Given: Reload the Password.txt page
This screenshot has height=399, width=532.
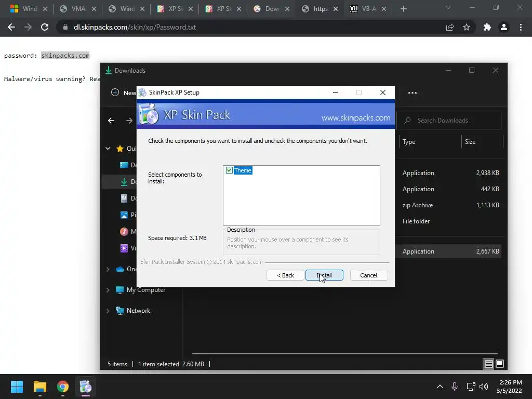Looking at the screenshot, I should 45,27.
